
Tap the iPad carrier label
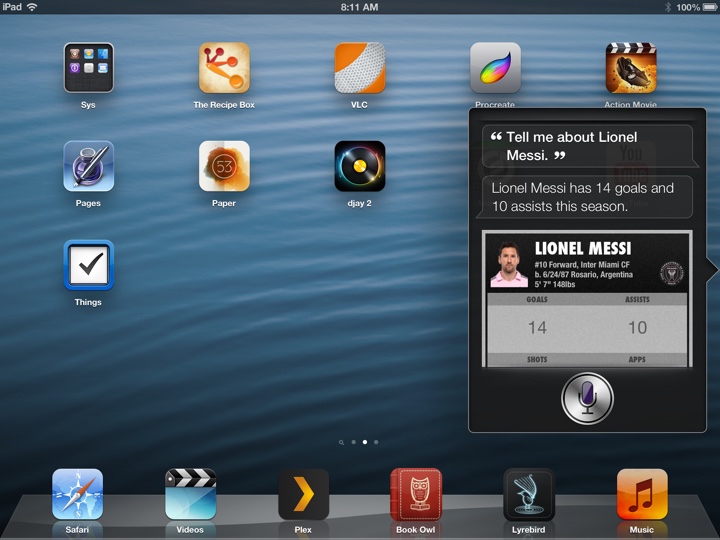coord(12,7)
